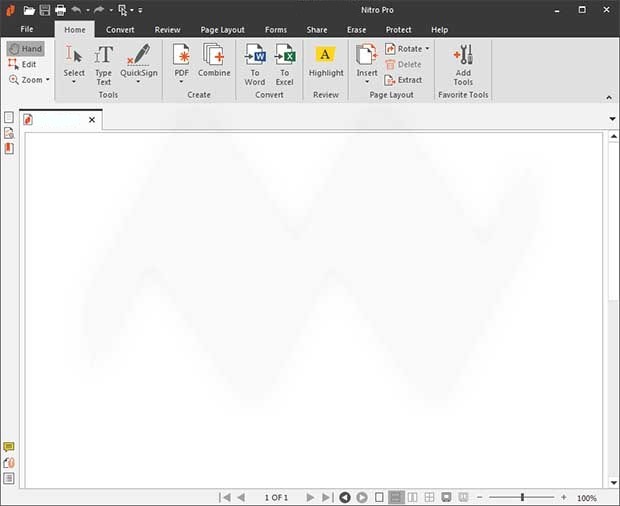This screenshot has width=620, height=506.
Task: Switch to continuous page view
Action: pos(396,497)
